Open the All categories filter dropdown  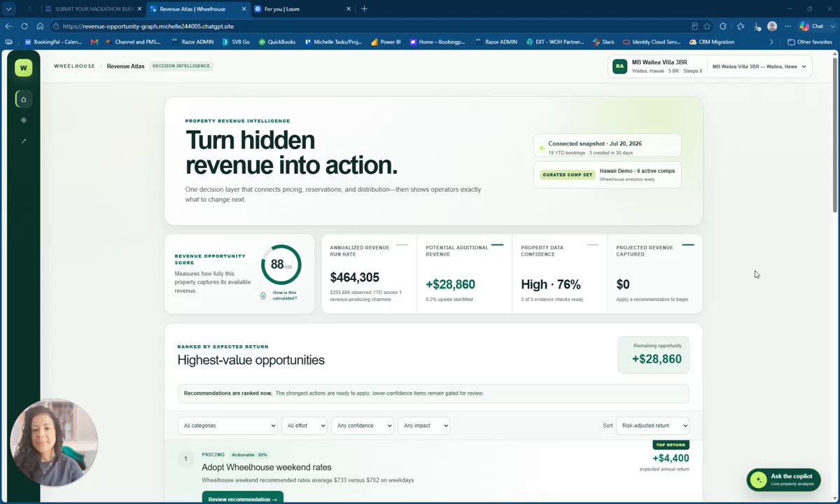click(227, 426)
